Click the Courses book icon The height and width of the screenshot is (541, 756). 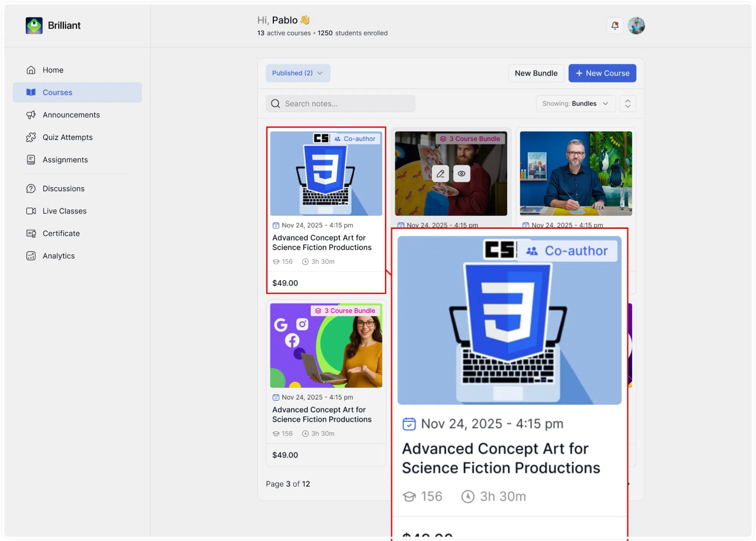[x=31, y=92]
